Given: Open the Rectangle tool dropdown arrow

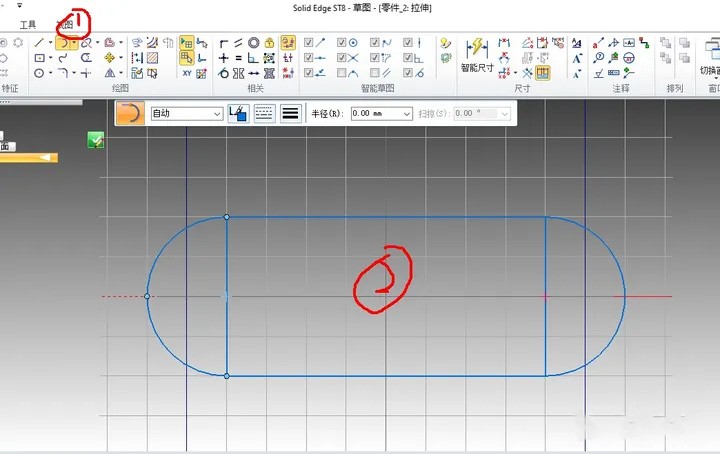Looking at the screenshot, I should tap(51, 58).
